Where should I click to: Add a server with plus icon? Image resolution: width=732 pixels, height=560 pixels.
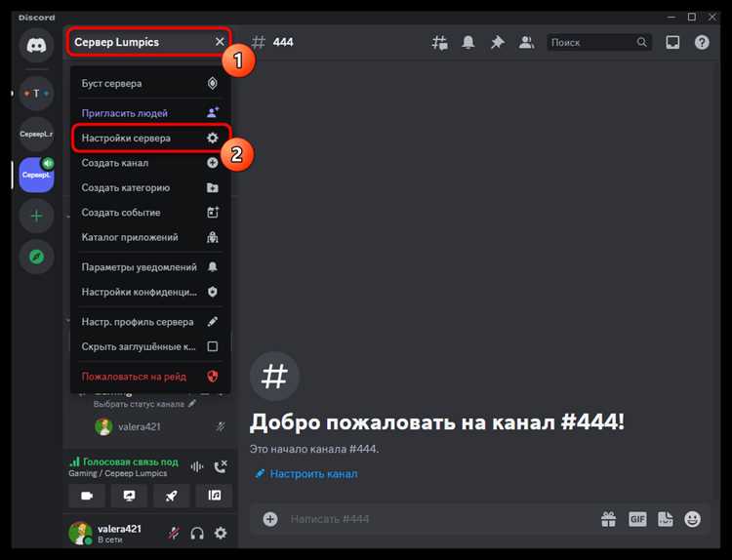(x=36, y=216)
